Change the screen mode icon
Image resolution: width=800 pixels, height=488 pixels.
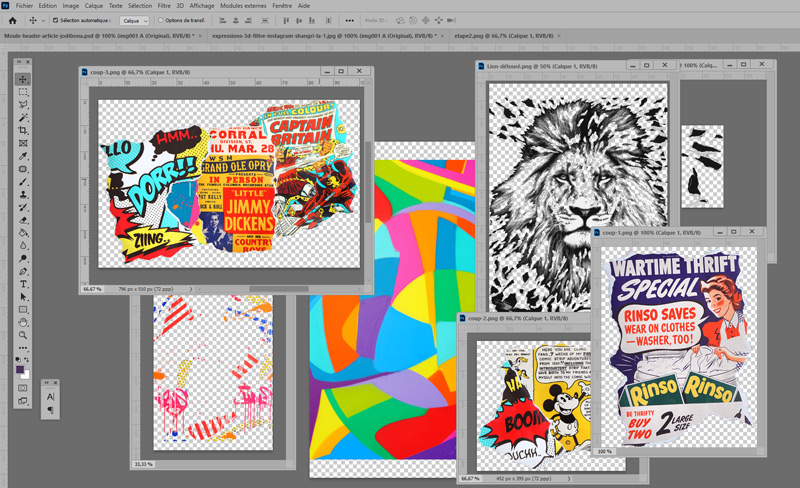click(x=23, y=401)
